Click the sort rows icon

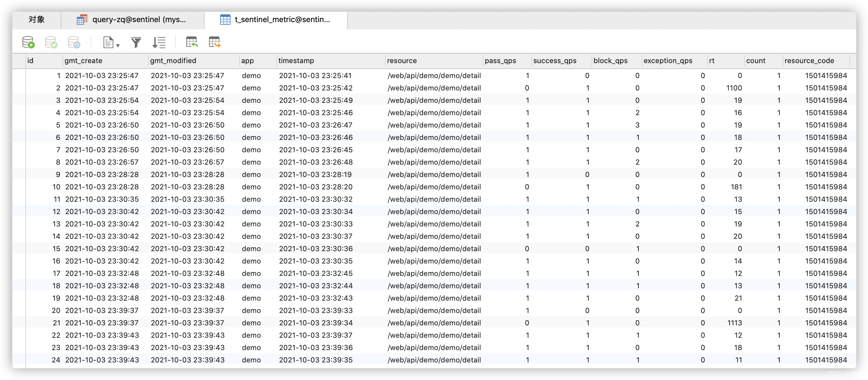pyautogui.click(x=159, y=42)
